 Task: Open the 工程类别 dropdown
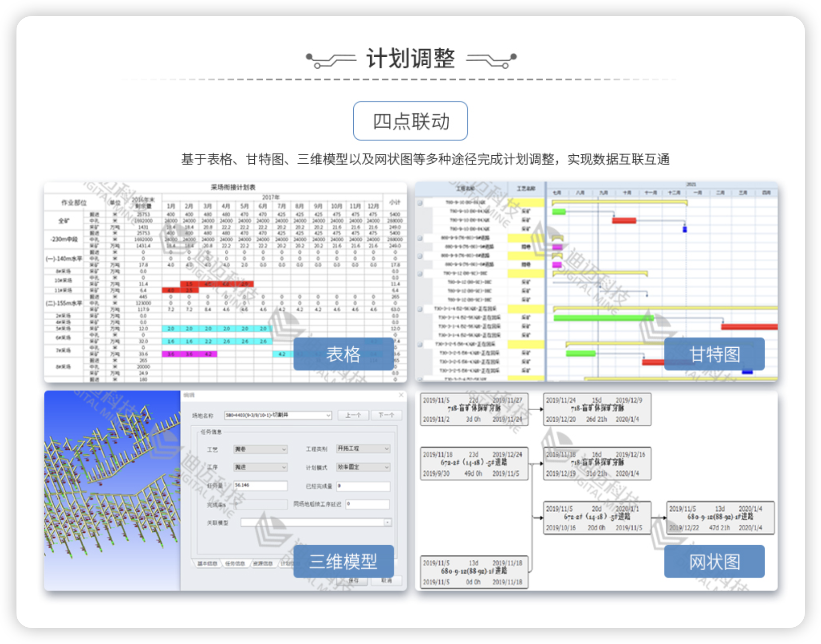387,449
